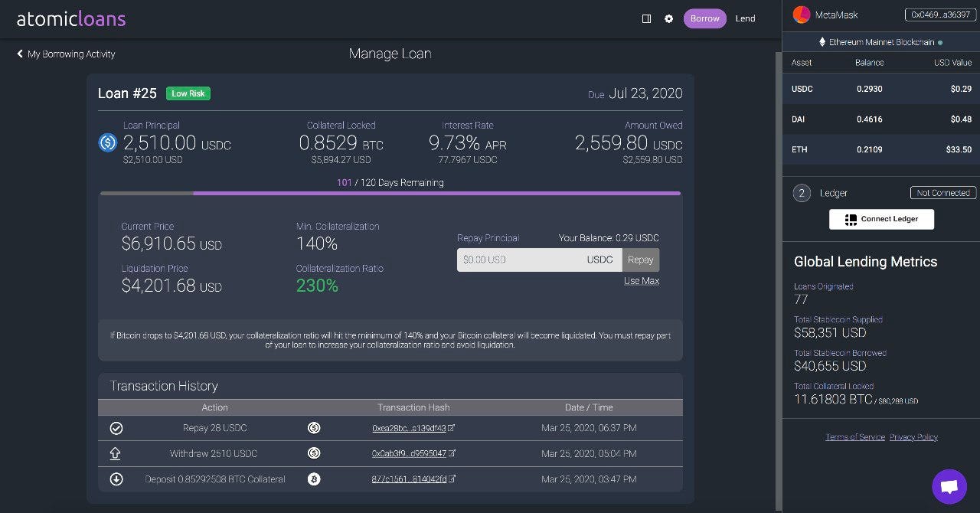Click Use Max link

pos(642,281)
